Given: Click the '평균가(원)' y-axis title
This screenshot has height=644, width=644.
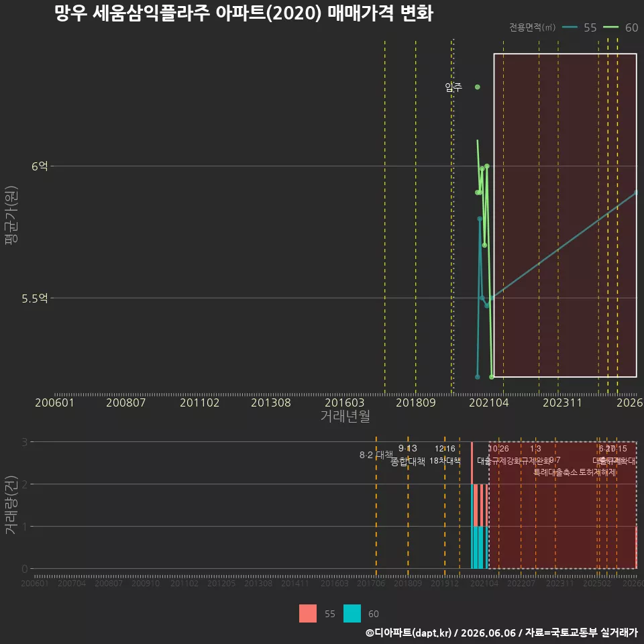Looking at the screenshot, I should 11,215.
